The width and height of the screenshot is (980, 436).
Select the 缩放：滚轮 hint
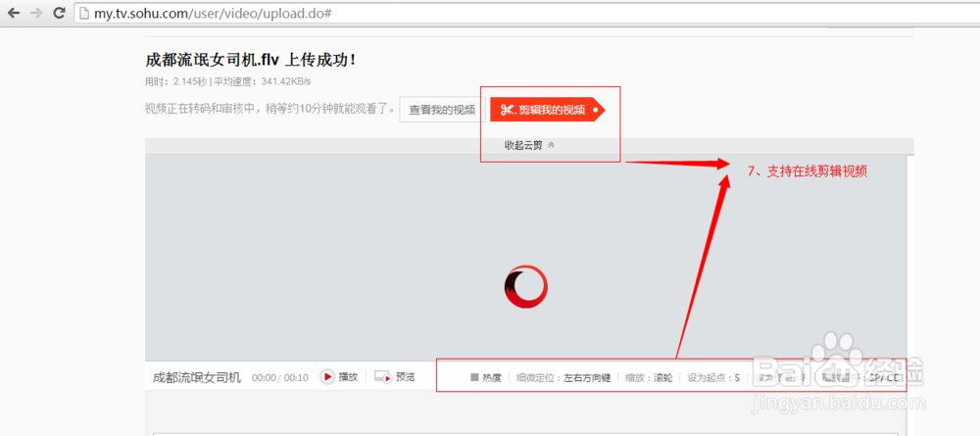coord(649,378)
